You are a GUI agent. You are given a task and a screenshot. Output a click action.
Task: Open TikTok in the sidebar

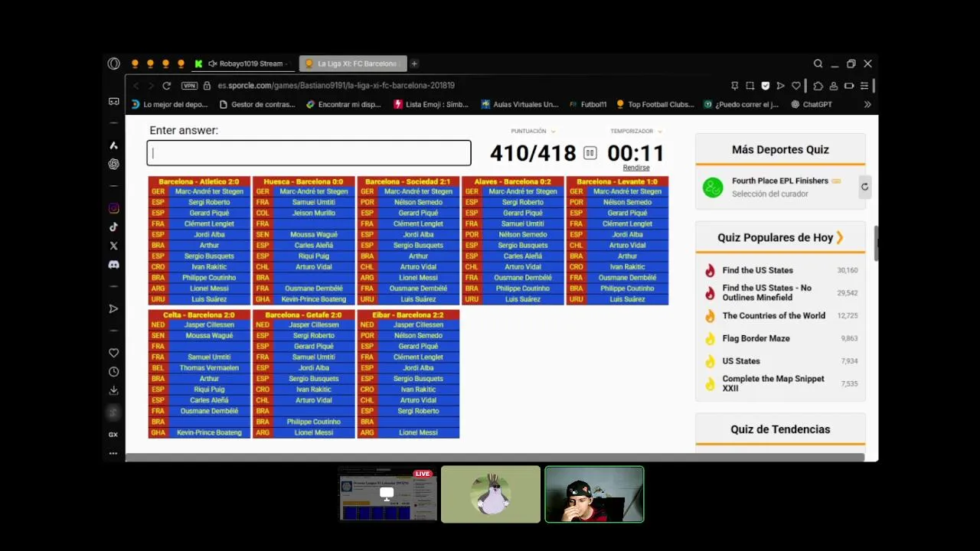pos(113,227)
